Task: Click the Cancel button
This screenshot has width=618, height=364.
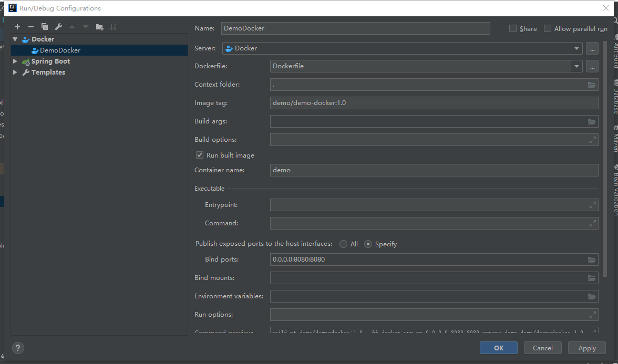Action: point(543,348)
